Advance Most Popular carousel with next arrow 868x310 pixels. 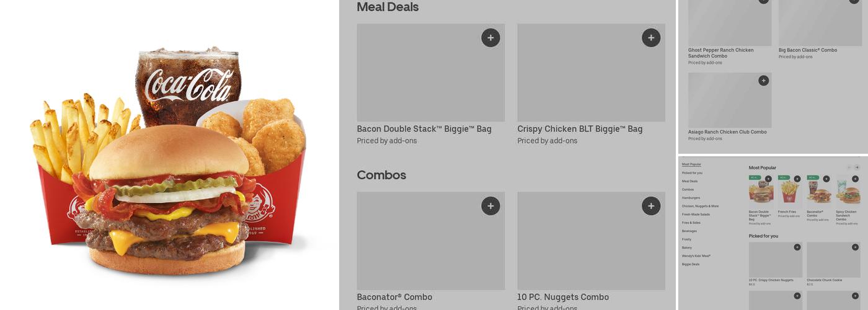pyautogui.click(x=857, y=167)
